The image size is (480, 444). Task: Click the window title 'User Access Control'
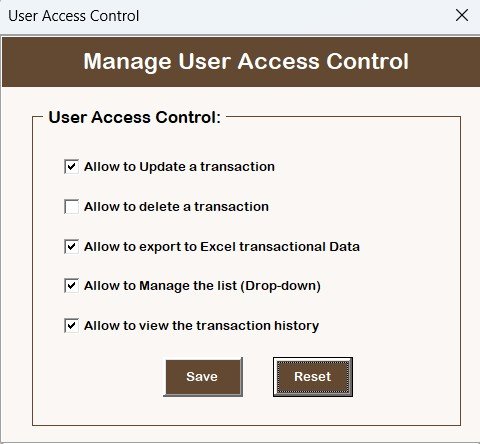[74, 16]
